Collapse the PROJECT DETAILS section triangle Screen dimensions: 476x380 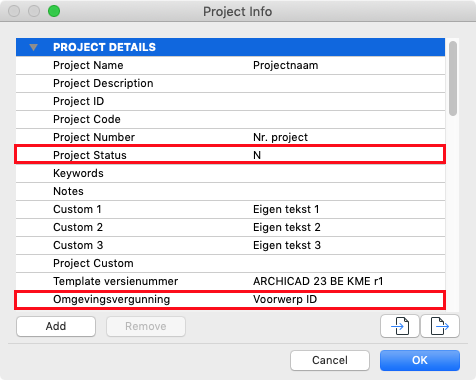click(33, 47)
